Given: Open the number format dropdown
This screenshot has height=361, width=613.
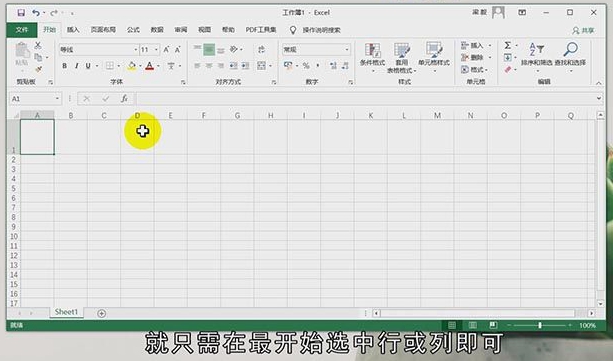Looking at the screenshot, I should 346,50.
